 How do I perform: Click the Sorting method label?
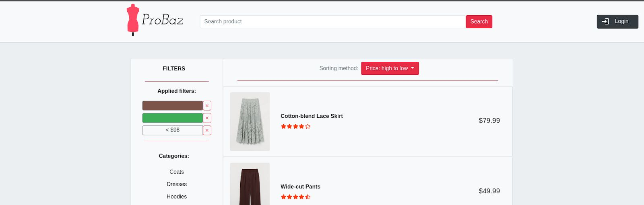tap(339, 68)
